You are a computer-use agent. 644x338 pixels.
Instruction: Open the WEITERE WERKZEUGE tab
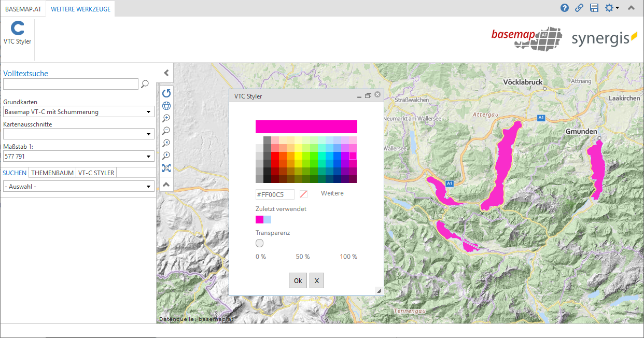tap(80, 9)
